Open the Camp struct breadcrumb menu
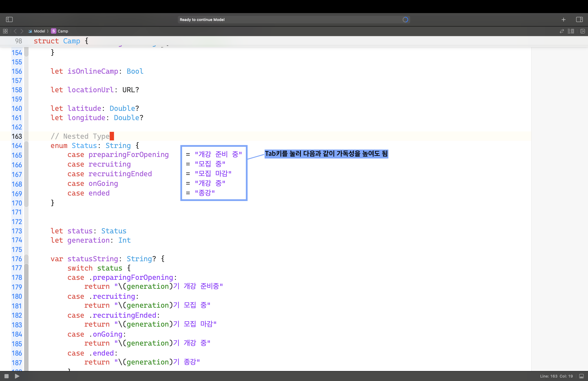The height and width of the screenshot is (381, 588). 63,31
